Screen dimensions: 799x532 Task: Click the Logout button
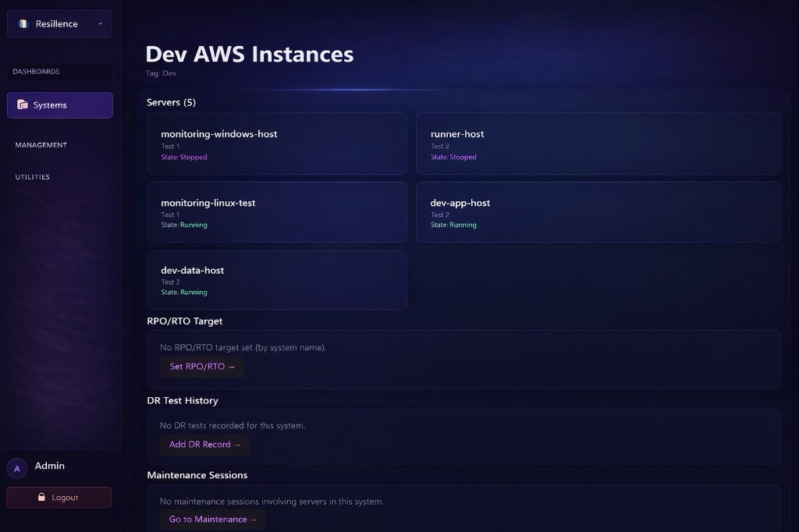(59, 498)
